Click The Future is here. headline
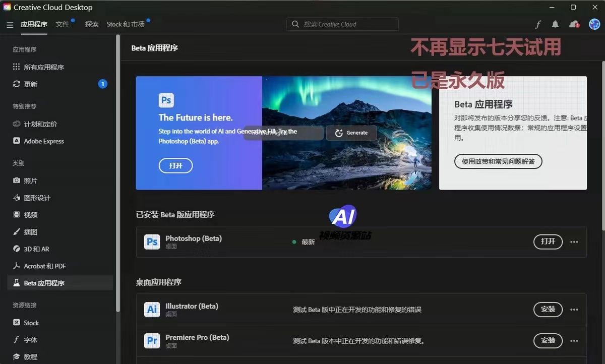 tap(196, 117)
